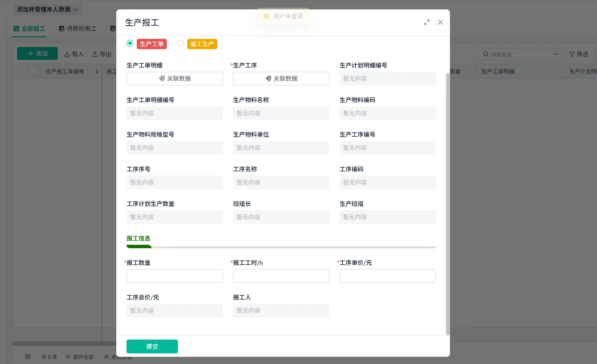Select the 返工生产 radio option
Viewport: 597px width, 364px height.
[x=180, y=43]
